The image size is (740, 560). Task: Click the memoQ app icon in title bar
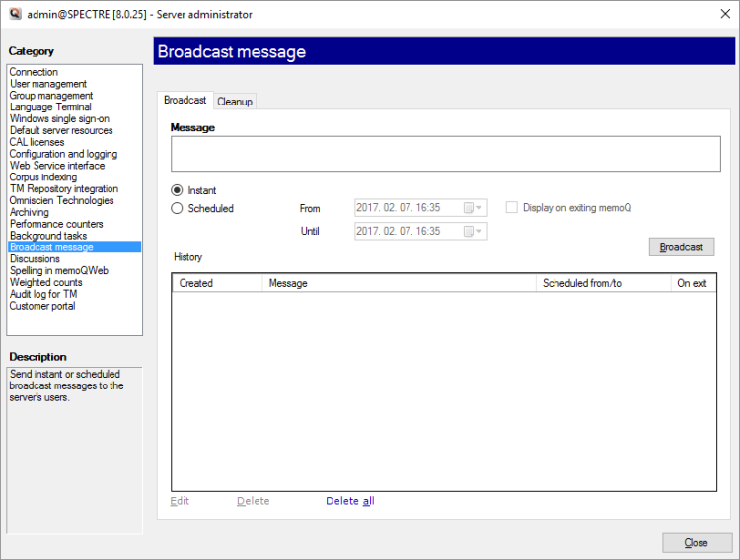coord(14,14)
